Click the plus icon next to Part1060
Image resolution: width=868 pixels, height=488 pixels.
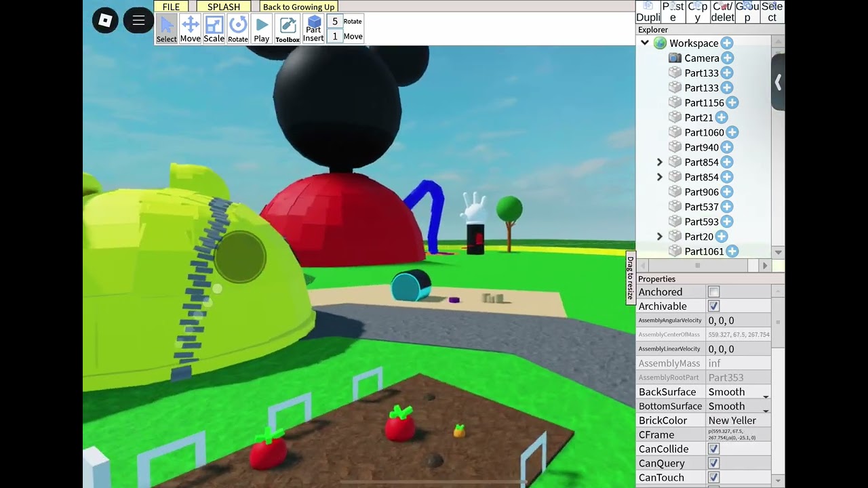tap(732, 132)
